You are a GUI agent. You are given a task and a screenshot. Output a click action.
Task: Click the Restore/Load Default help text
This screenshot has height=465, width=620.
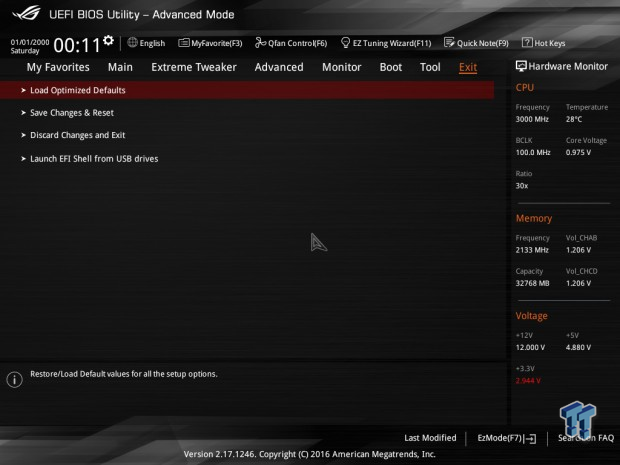[124, 374]
